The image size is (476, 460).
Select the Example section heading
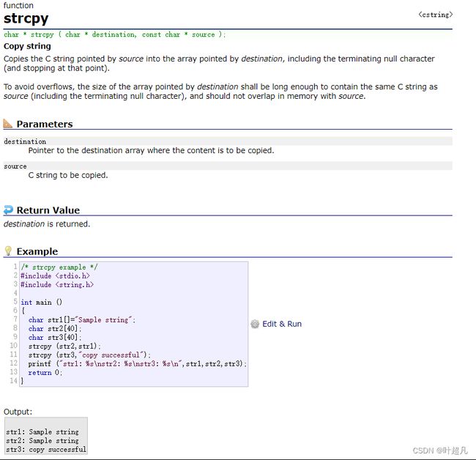[37, 251]
